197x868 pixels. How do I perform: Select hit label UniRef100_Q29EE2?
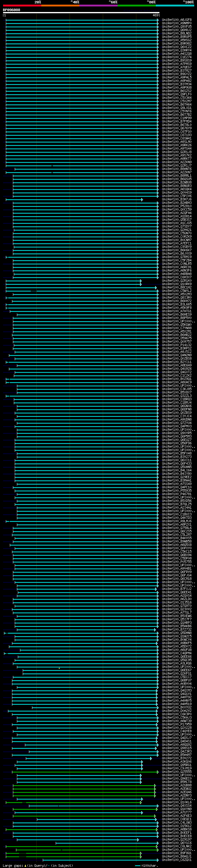click(177, 477)
